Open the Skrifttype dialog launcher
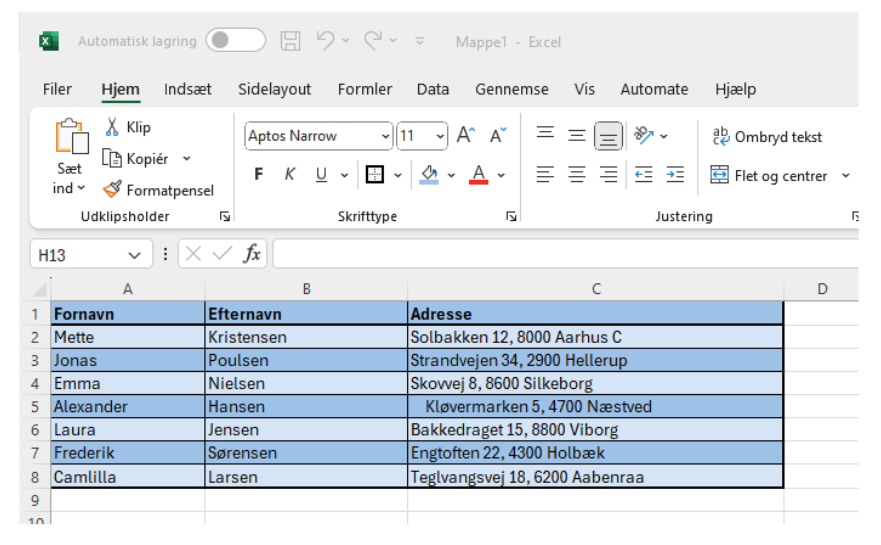Screen dimensions: 881x545 coord(511,216)
